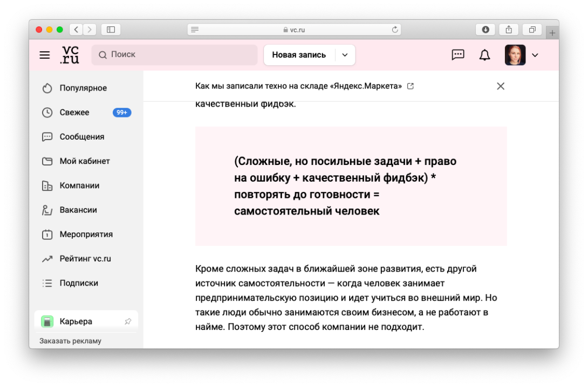The height and width of the screenshot is (387, 588).
Task: Click the Компании building icon
Action: [47, 185]
